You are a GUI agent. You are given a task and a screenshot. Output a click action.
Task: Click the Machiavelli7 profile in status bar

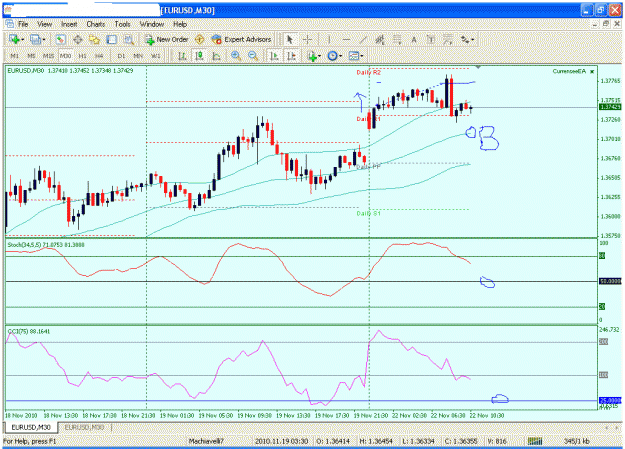coord(206,441)
